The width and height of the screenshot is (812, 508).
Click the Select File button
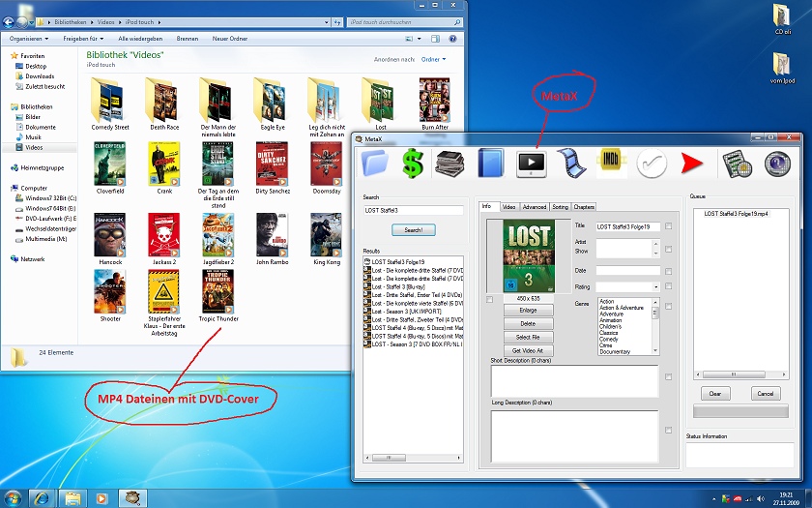528,337
